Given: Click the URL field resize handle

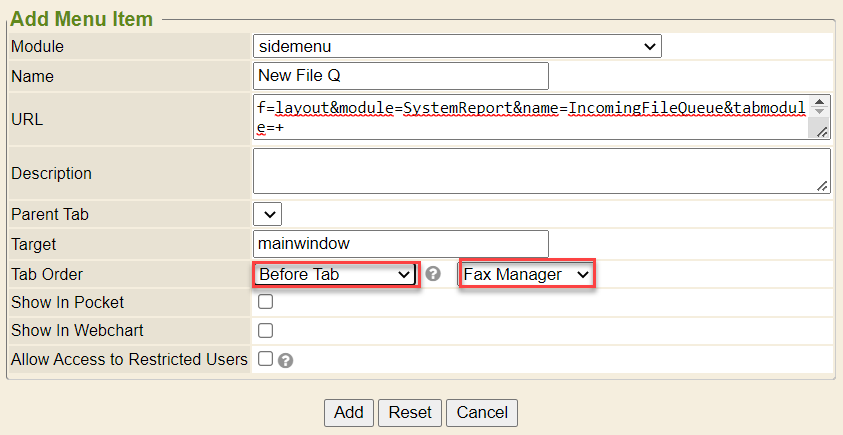Looking at the screenshot, I should (821, 132).
